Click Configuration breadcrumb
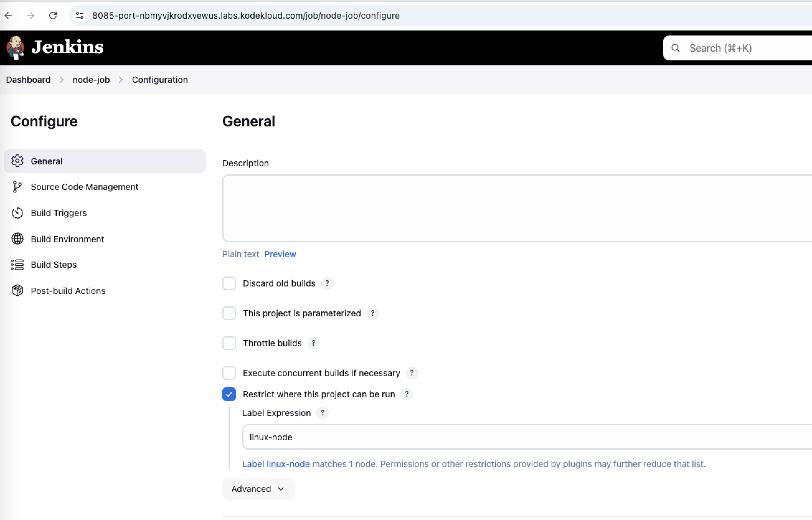 pyautogui.click(x=160, y=80)
